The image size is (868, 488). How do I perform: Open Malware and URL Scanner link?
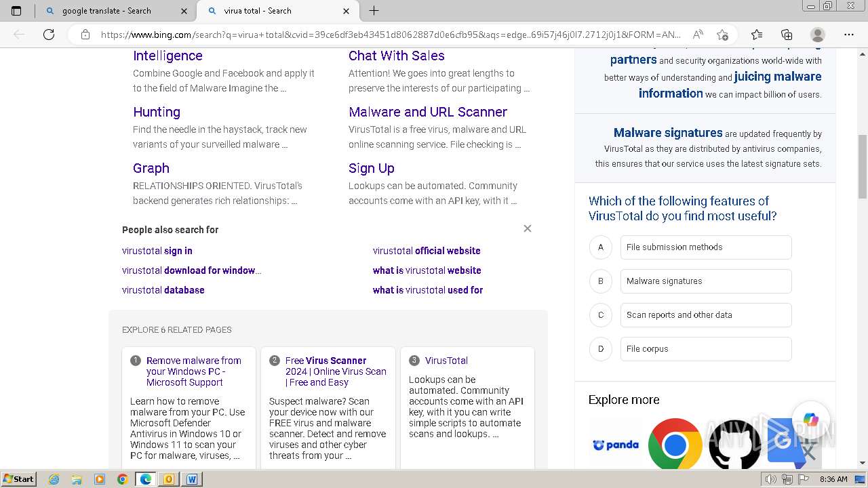[x=428, y=112]
